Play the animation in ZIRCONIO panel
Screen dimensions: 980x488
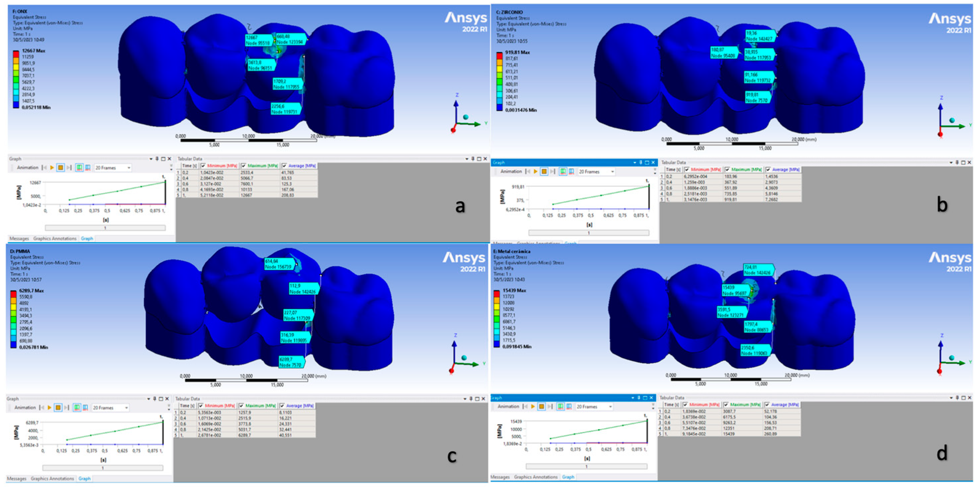click(536, 171)
